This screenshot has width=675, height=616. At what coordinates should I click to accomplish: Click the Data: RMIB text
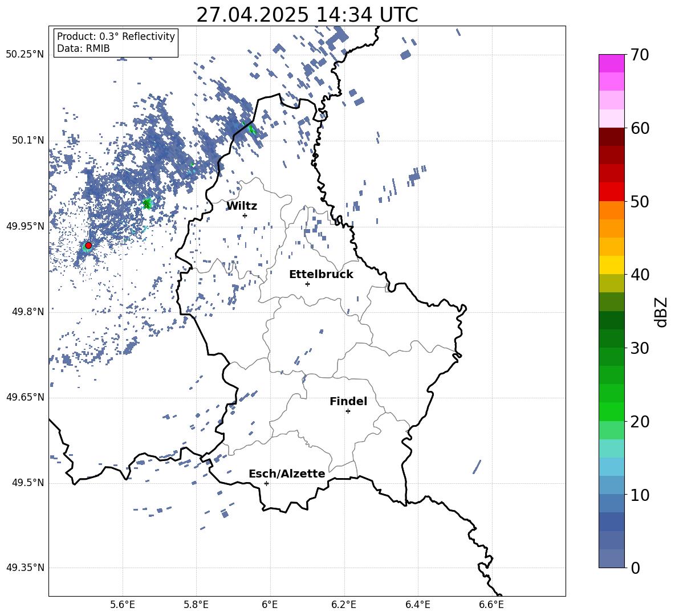[x=83, y=48]
